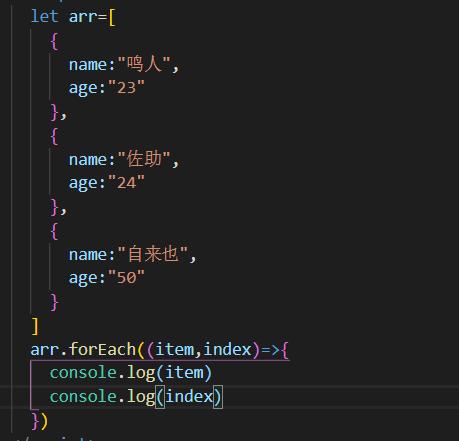Image resolution: width=459 pixels, height=441 pixels.
Task: Click 'index' inside console.log(index)
Action: (x=189, y=396)
